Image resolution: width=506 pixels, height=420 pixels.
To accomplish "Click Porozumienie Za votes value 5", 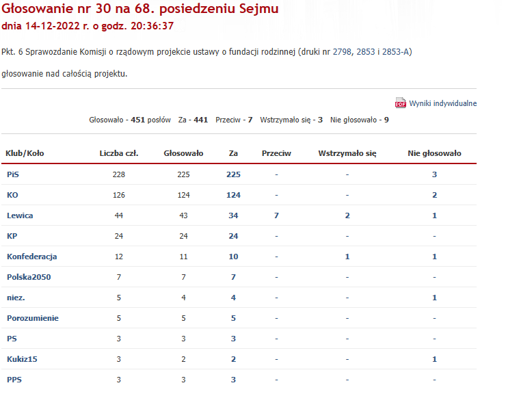I will pos(233,318).
